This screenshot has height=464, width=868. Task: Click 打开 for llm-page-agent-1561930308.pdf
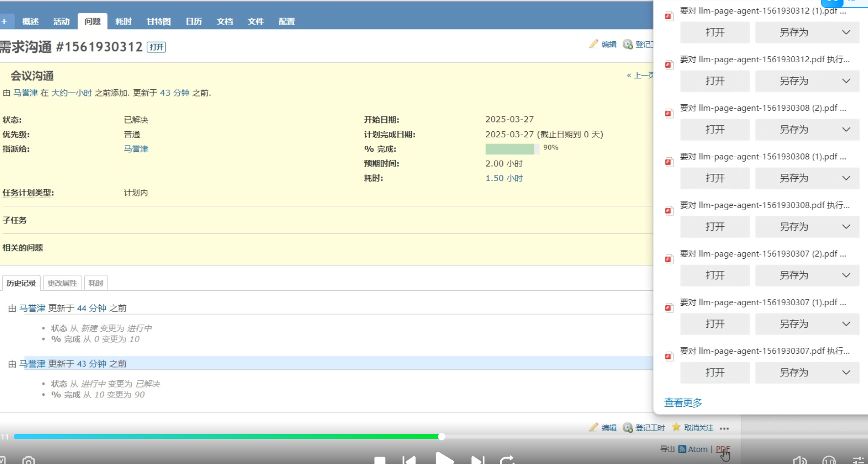click(715, 227)
